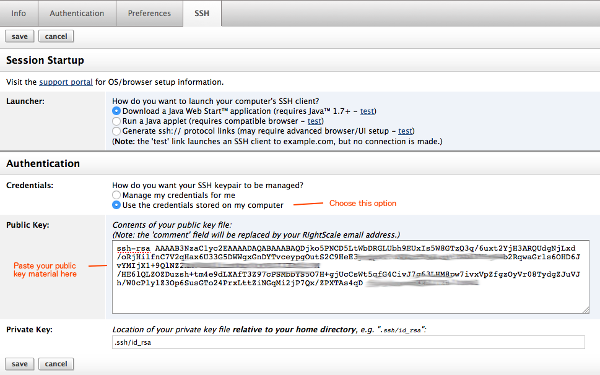Open the Preferences tab

pyautogui.click(x=149, y=13)
